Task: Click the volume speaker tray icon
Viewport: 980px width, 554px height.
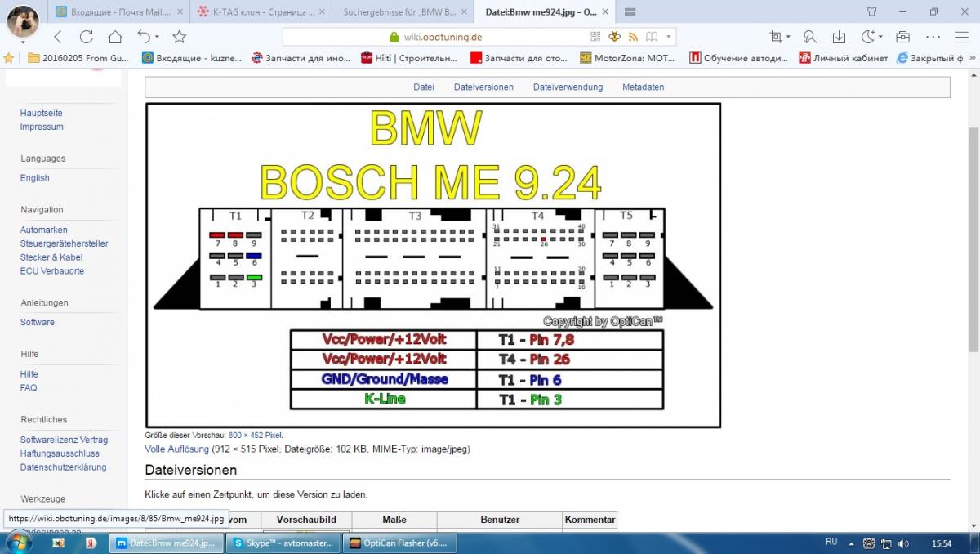Action: 905,543
